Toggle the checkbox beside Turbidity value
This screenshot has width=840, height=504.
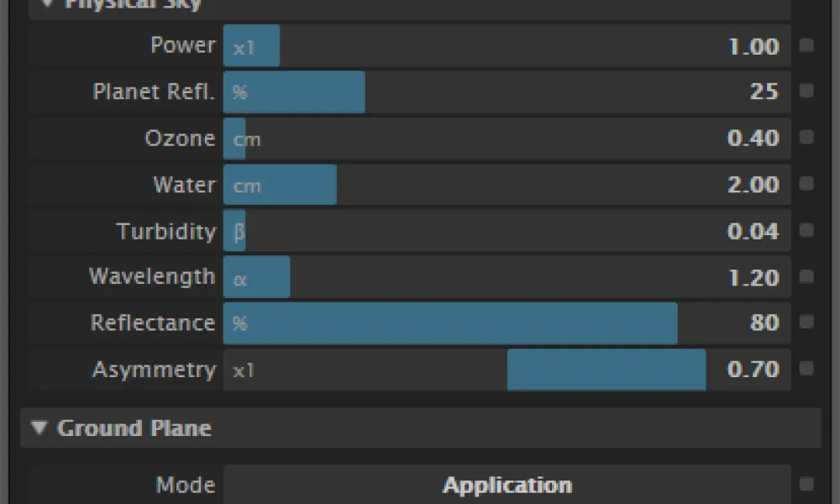click(x=806, y=230)
